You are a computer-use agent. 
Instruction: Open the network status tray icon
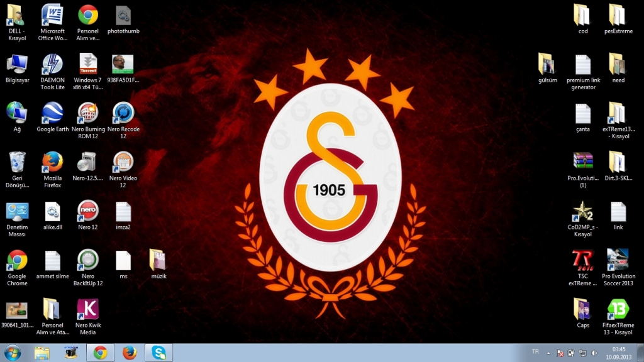[x=582, y=353]
